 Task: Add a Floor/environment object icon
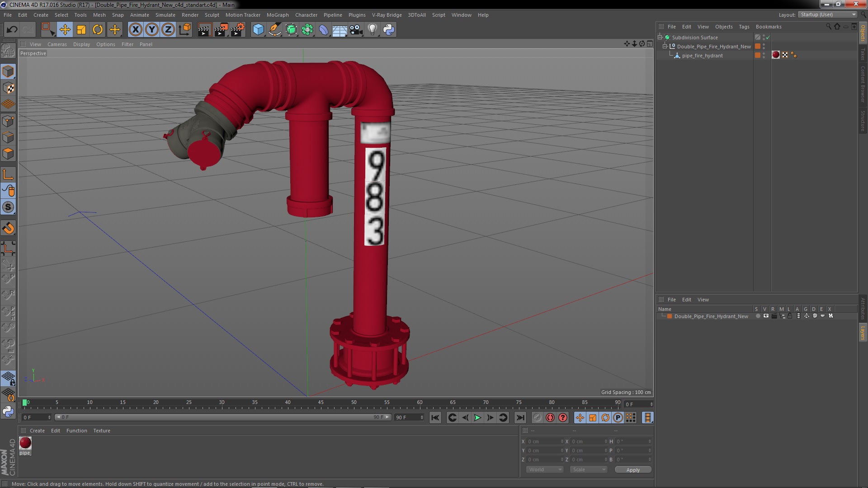pyautogui.click(x=340, y=30)
